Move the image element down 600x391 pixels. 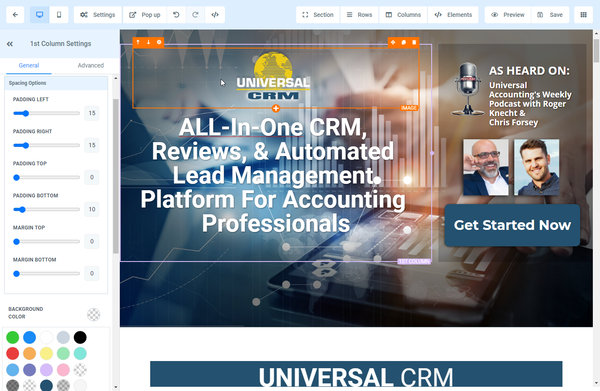[x=148, y=42]
